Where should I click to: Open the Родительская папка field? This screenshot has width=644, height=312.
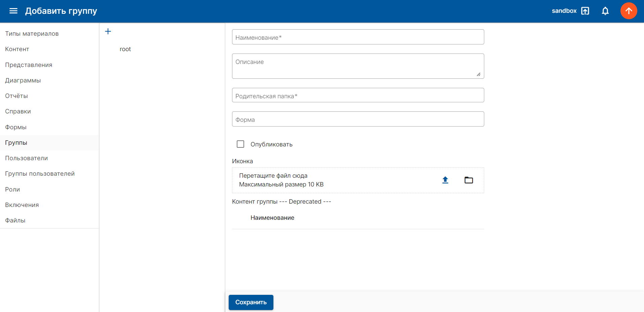[358, 95]
